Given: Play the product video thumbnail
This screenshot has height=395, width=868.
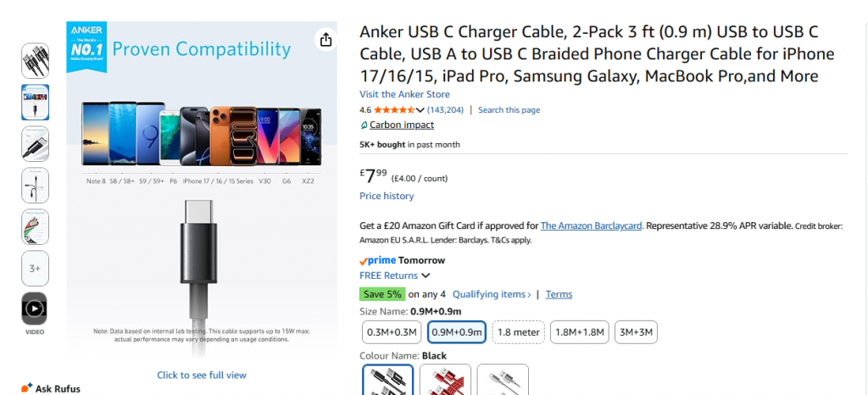Looking at the screenshot, I should click(x=35, y=309).
